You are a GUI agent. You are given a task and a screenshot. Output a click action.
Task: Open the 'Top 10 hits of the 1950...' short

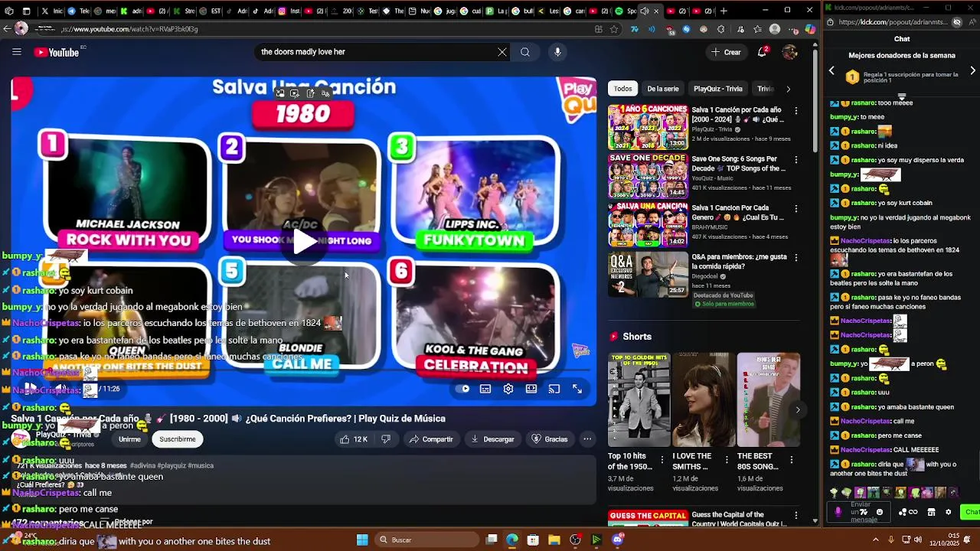point(639,399)
